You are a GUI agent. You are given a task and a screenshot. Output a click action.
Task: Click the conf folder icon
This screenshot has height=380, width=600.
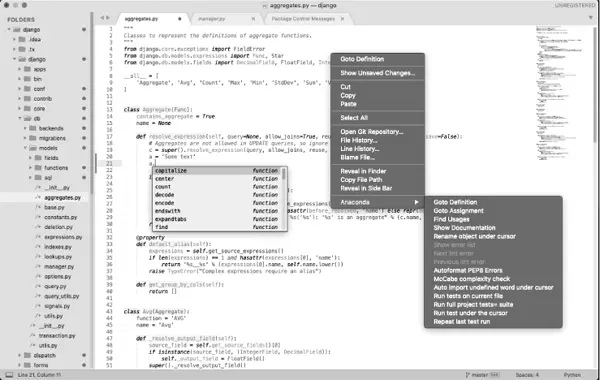(27, 89)
